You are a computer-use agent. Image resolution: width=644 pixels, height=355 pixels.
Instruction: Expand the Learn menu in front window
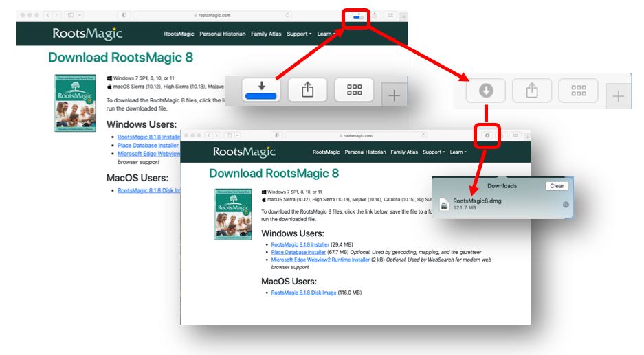click(458, 152)
